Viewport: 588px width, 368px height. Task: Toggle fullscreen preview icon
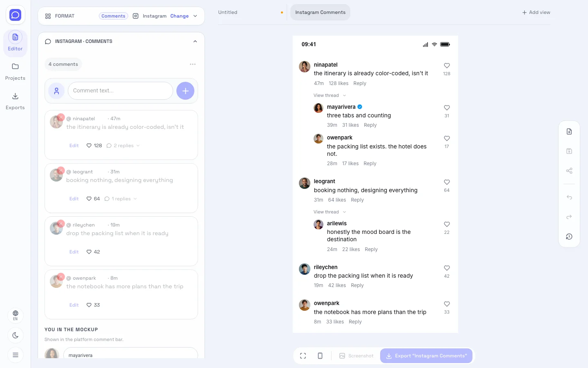pyautogui.click(x=303, y=356)
